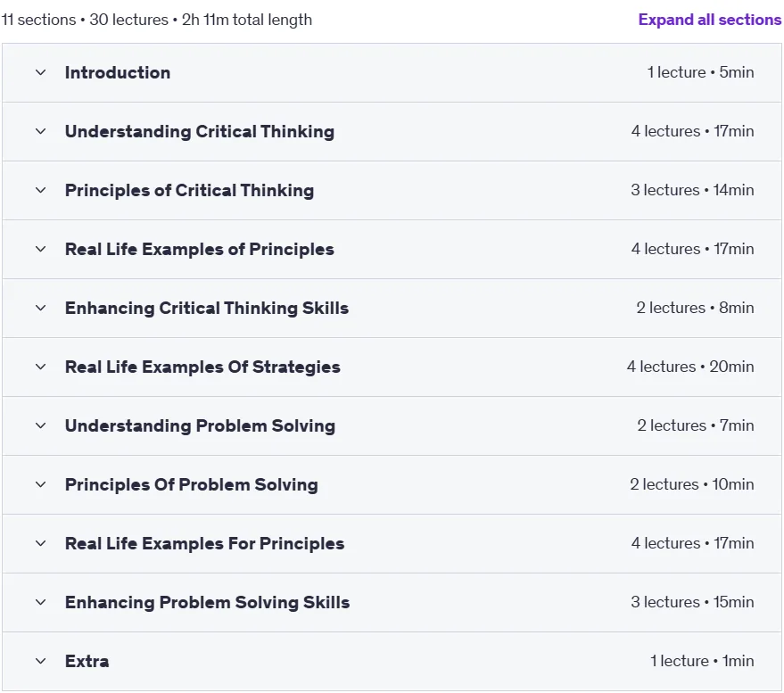Expand Understanding Critical Thinking chevron
784x693 pixels.
click(x=41, y=131)
